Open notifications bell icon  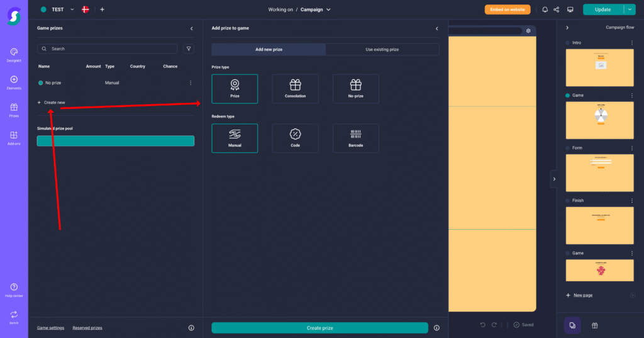(x=545, y=9)
